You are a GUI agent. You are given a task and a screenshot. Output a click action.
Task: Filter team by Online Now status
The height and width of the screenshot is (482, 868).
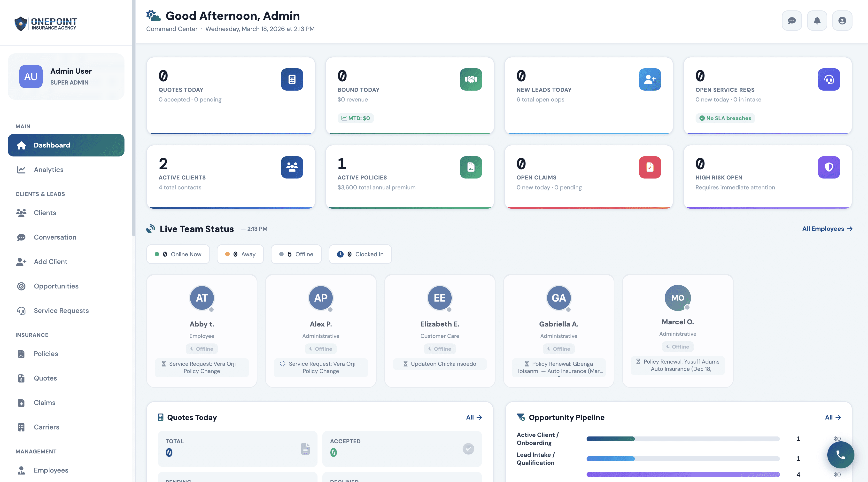point(178,254)
